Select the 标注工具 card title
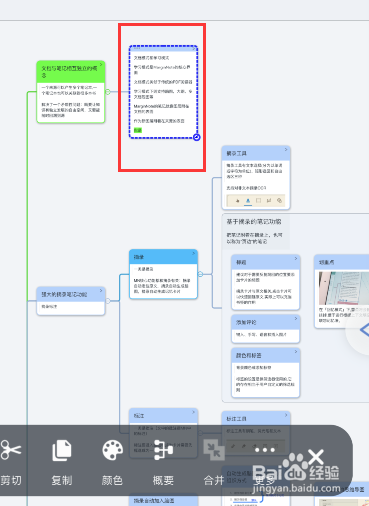The image size is (369, 506). point(236,419)
